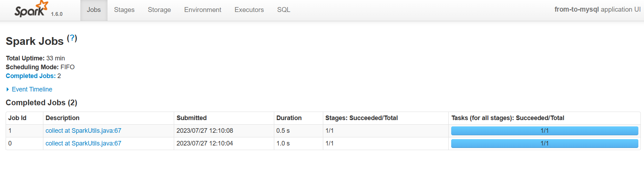Click the Stages: Succeeded/Total column header
The width and height of the screenshot is (644, 196).
tap(361, 118)
